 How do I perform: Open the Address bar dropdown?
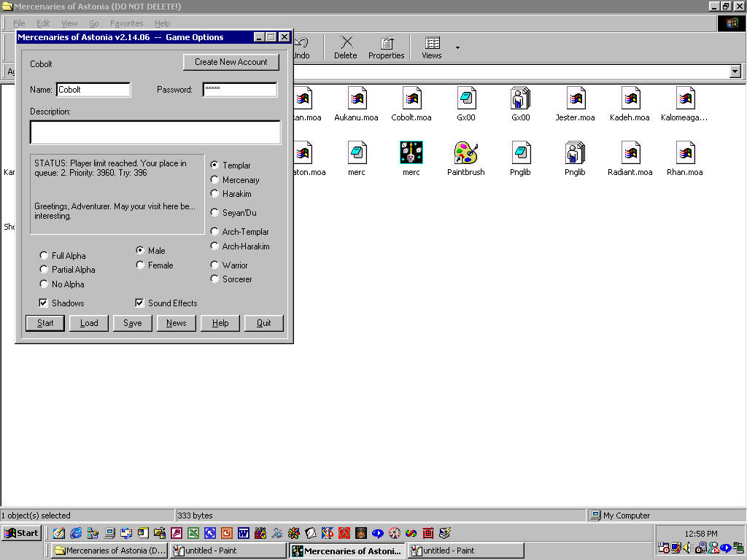coord(735,71)
